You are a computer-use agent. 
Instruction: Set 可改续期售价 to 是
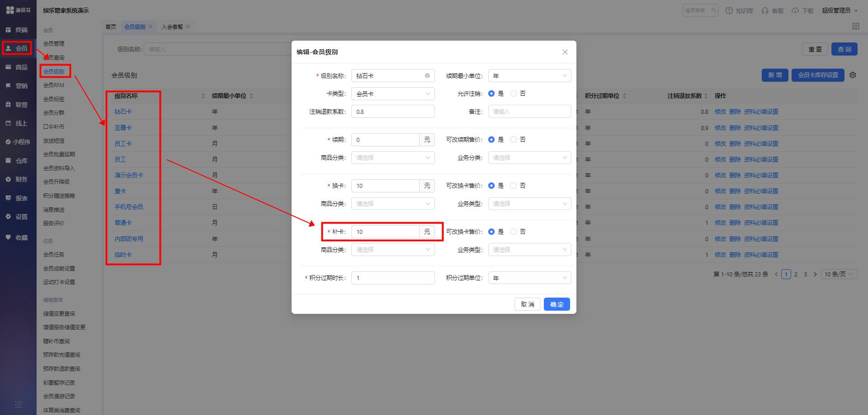pyautogui.click(x=491, y=140)
